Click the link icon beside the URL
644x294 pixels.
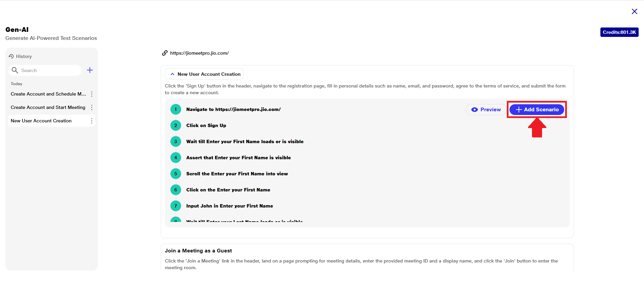pos(165,53)
